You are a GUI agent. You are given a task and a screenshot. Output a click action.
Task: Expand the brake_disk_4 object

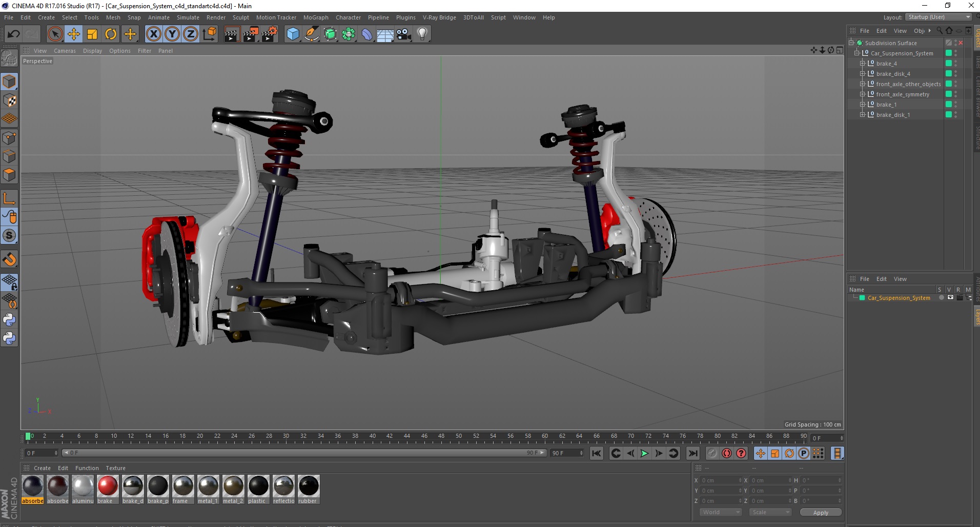point(863,74)
